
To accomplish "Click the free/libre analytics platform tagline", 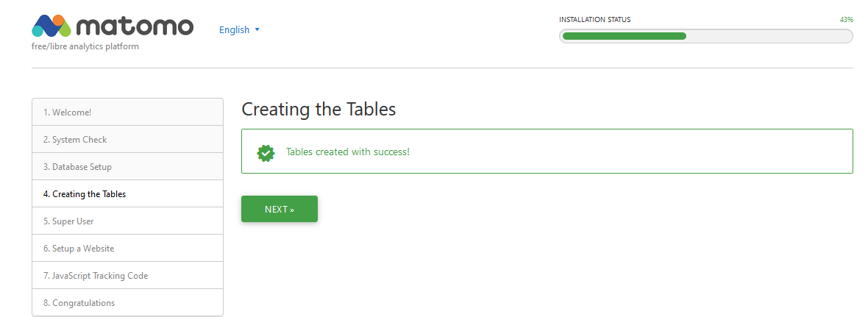I will (85, 46).
